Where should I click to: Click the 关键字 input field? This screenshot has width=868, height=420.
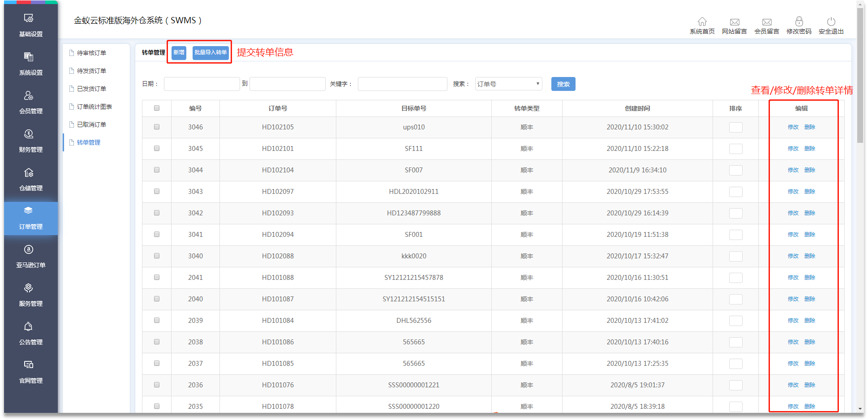pyautogui.click(x=402, y=84)
